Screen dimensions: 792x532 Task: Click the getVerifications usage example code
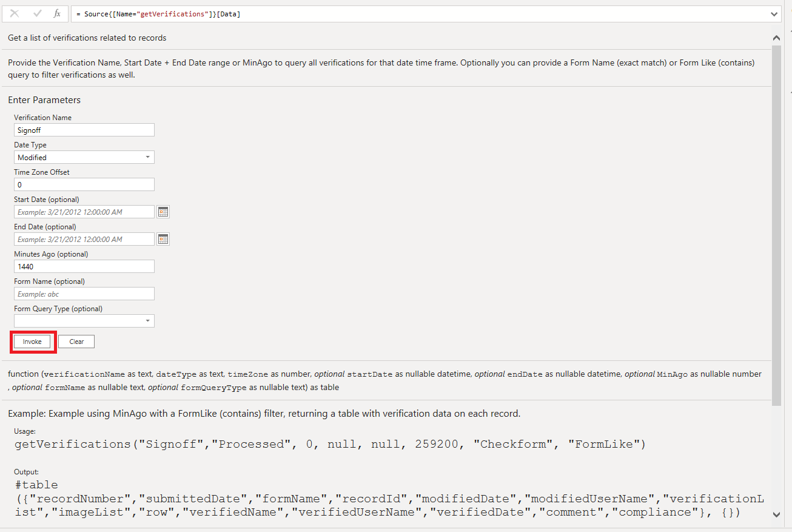330,444
